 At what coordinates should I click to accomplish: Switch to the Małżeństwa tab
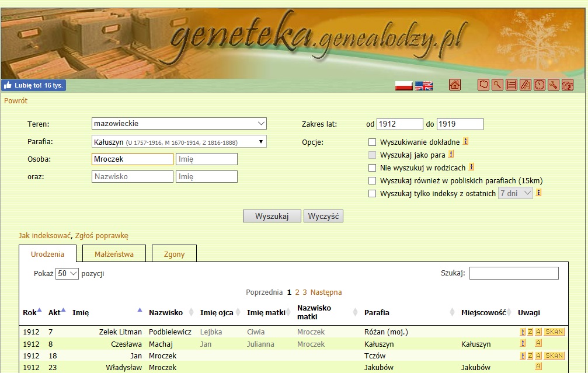pyautogui.click(x=114, y=254)
